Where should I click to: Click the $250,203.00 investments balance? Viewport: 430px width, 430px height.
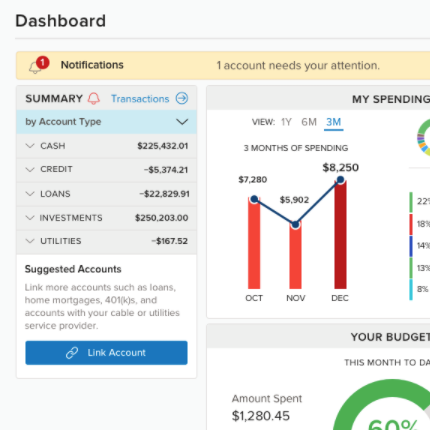[162, 218]
